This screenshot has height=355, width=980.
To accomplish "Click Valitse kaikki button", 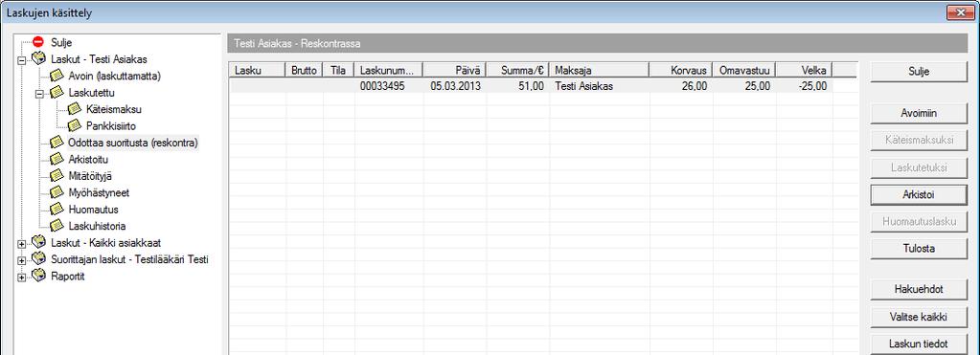I will point(918,317).
